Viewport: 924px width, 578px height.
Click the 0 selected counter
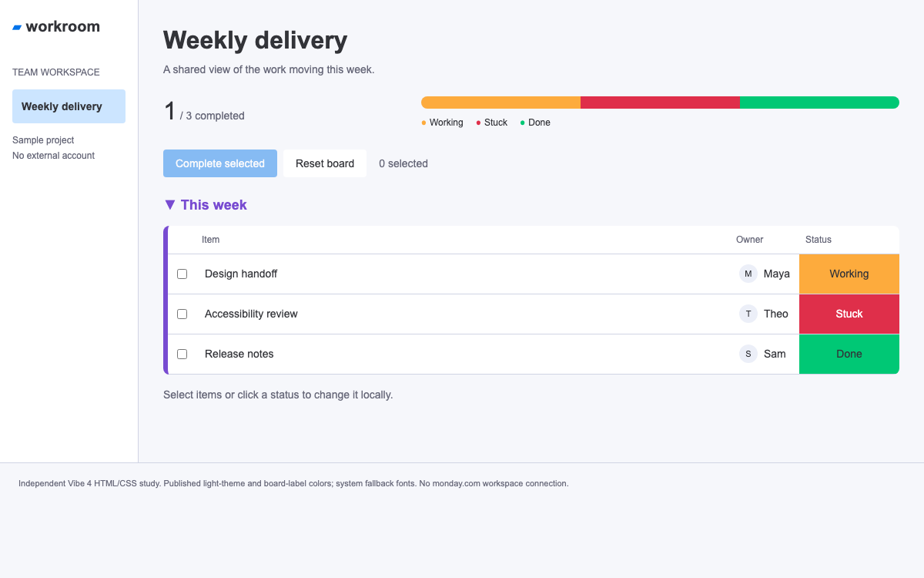(403, 163)
